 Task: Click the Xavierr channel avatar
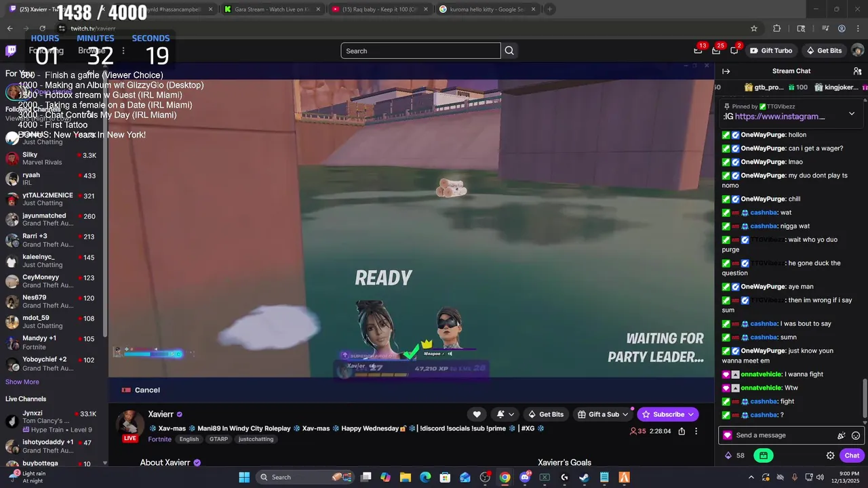point(129,424)
